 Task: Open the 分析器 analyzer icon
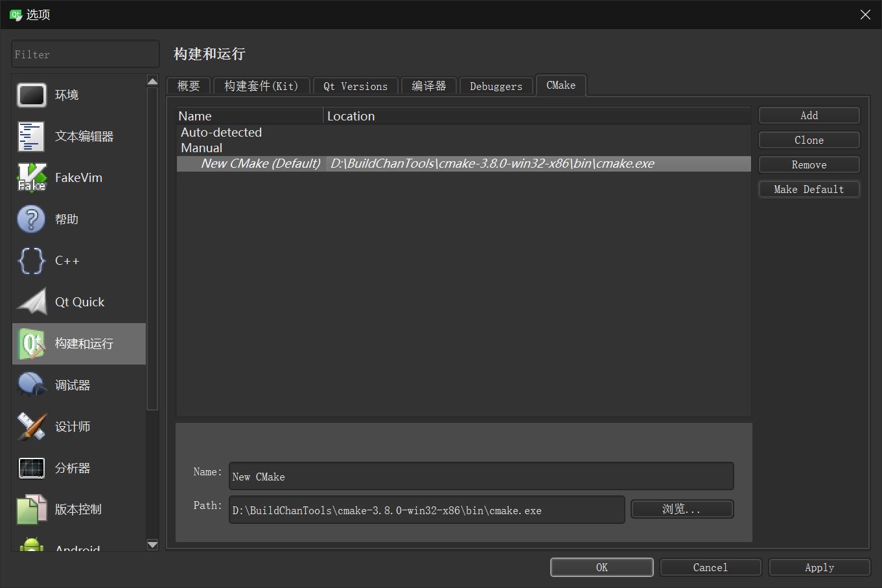(31, 468)
